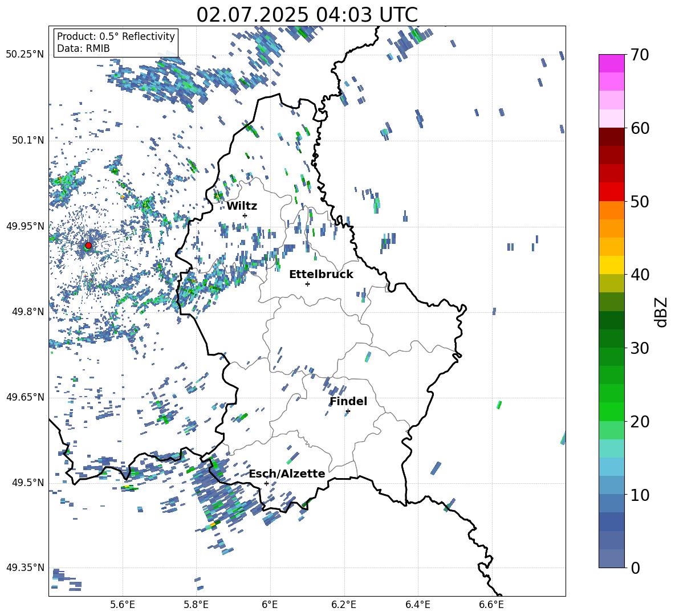
Task: Pick the olive colorbar segment below 40
Action: pyautogui.click(x=611, y=283)
